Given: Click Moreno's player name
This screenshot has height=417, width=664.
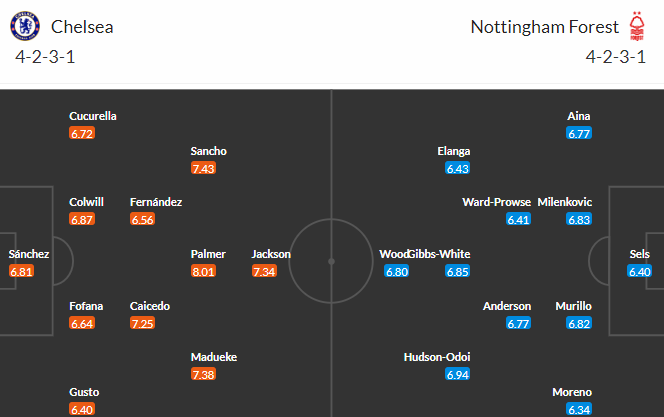Looking at the screenshot, I should click(571, 392).
